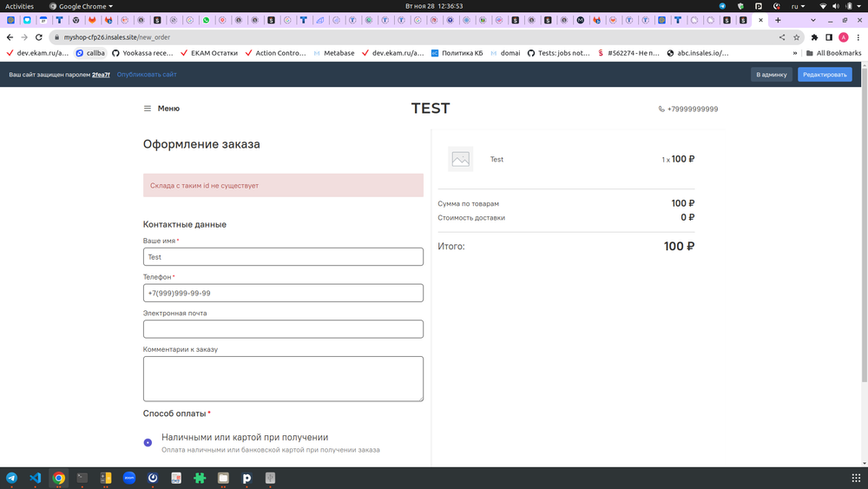The height and width of the screenshot is (489, 868).
Task: Expand the ru keyboard layout dropdown
Action: click(x=798, y=6)
